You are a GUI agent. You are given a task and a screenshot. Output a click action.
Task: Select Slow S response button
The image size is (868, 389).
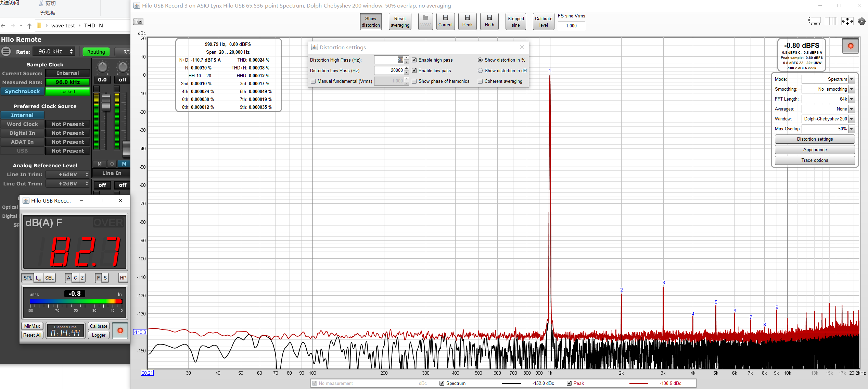coord(105,278)
